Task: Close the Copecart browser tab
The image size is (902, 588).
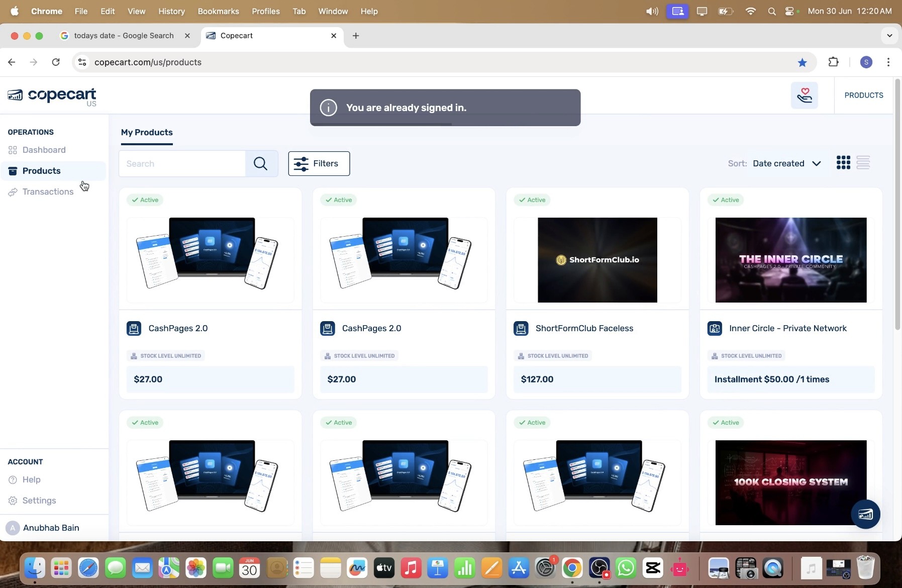Action: pyautogui.click(x=334, y=36)
